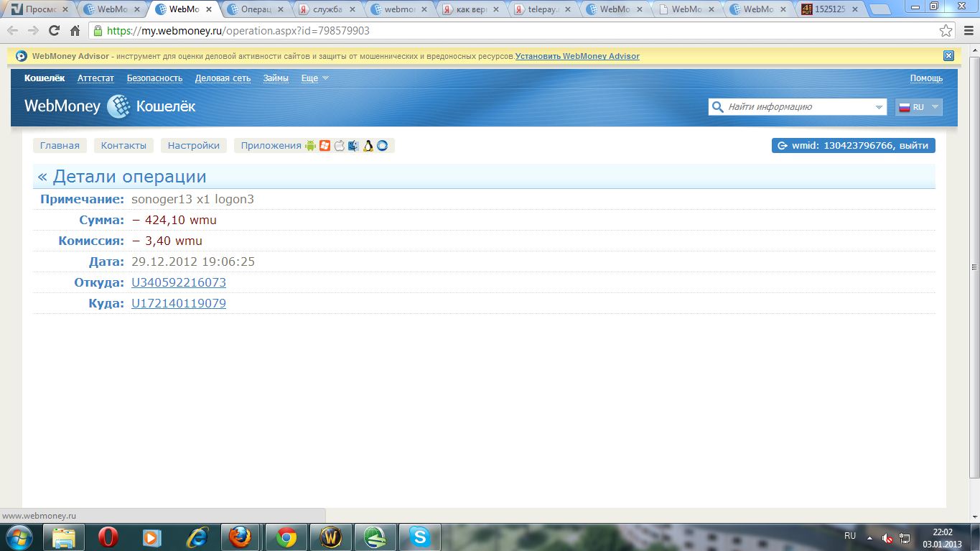Click the wmid logout button
980x551 pixels.
pos(854,146)
